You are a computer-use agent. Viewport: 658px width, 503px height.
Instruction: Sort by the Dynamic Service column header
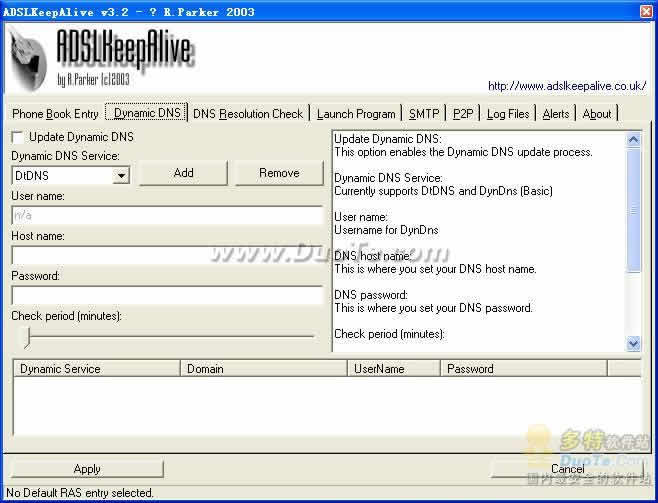click(97, 369)
